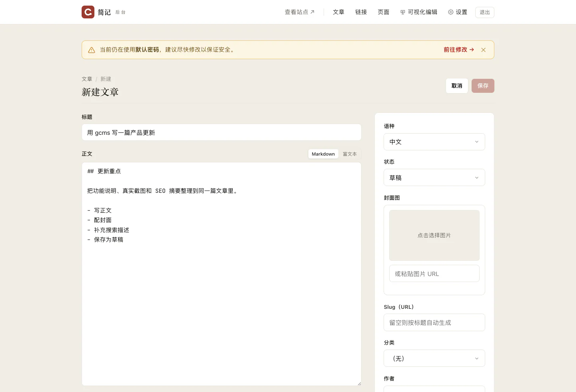Viewport: 576px width, 392px height.
Task: Click the 简记 site name text
Action: coord(104,12)
